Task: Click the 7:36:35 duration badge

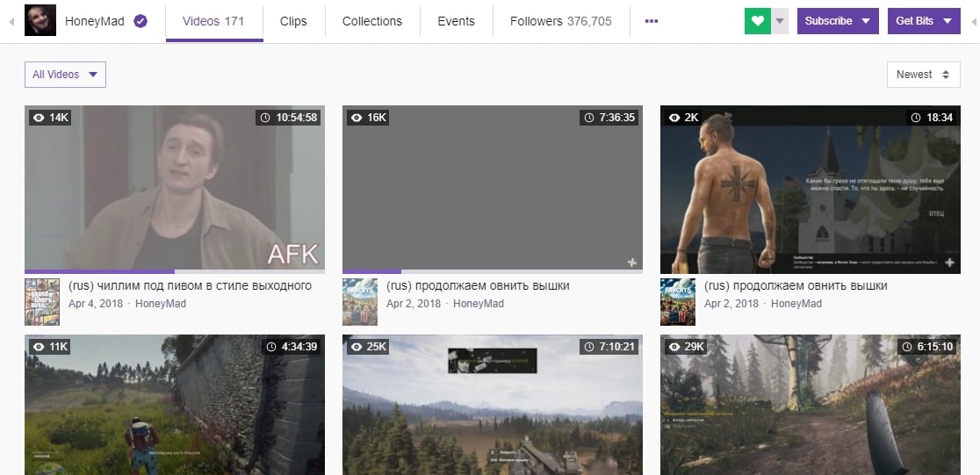Action: (x=609, y=118)
